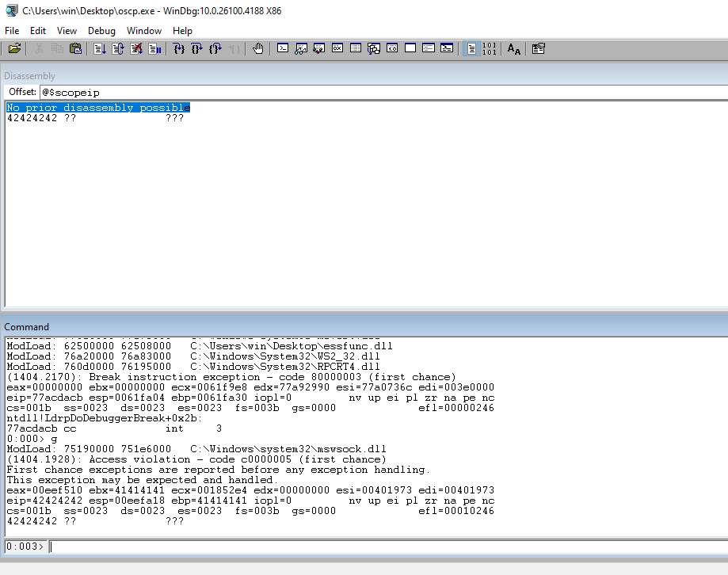Click the Font (AA) toolbar button
Viewport: 728px width, 575px height.
(514, 49)
